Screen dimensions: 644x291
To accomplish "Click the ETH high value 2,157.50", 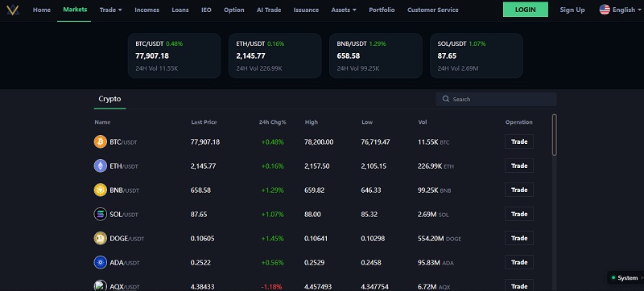I will tap(316, 166).
